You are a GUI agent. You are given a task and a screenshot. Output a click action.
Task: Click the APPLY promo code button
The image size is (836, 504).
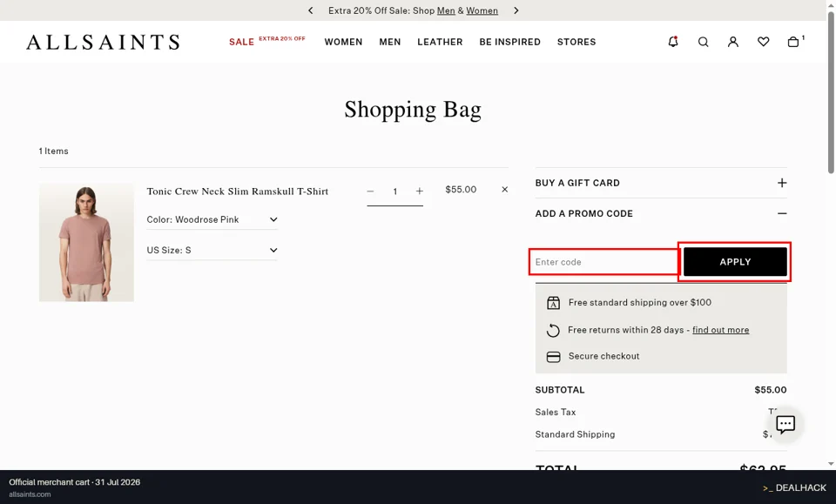click(x=735, y=262)
